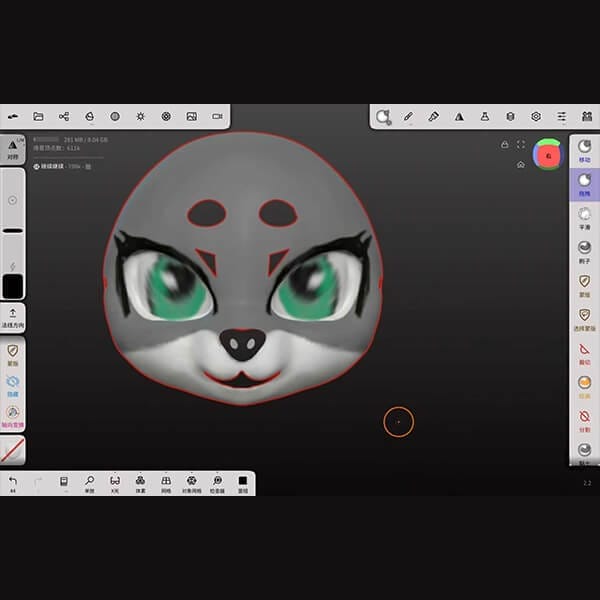Open the Post Process aperture menu
Viewport: 600px width, 600px height.
tap(166, 116)
